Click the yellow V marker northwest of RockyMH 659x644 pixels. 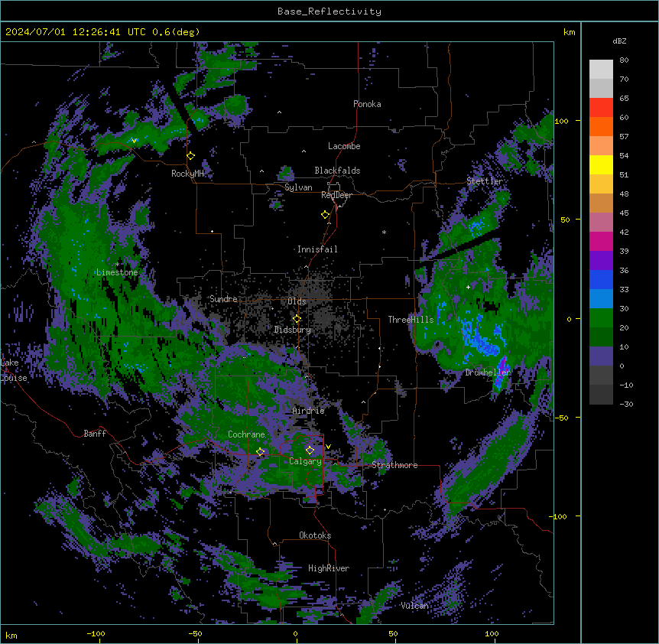(134, 141)
